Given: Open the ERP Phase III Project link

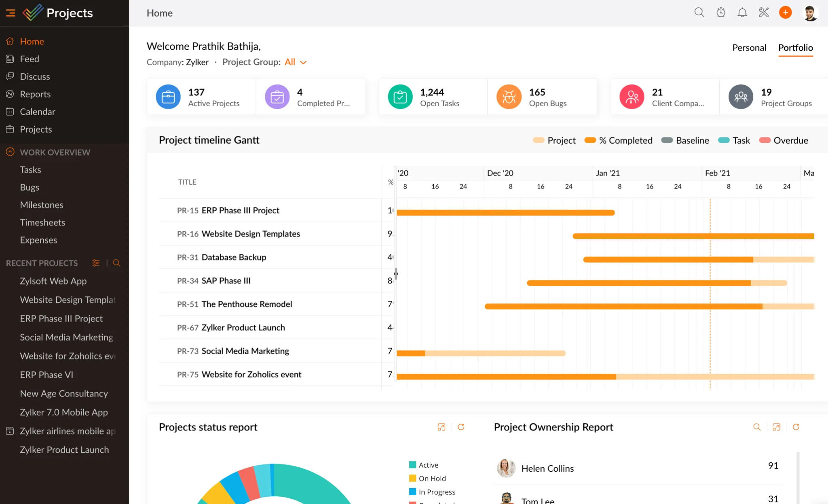Looking at the screenshot, I should 61,318.
